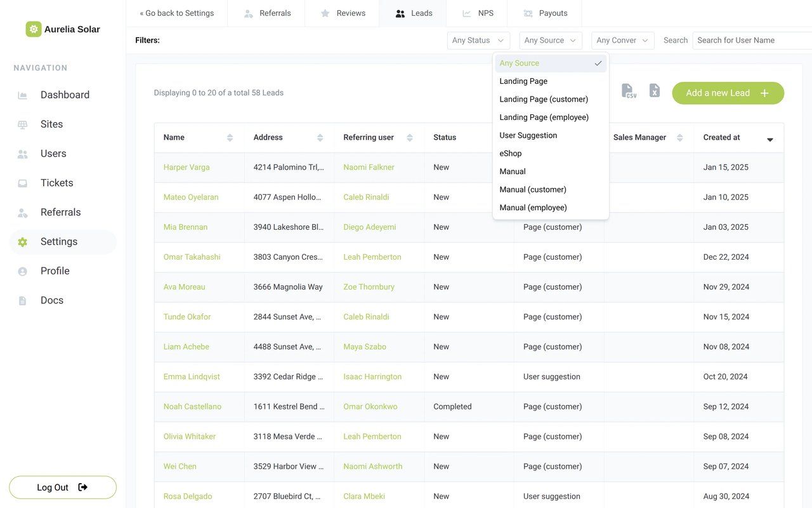Click the Referrals sidebar icon
The width and height of the screenshot is (812, 508).
[x=23, y=212]
